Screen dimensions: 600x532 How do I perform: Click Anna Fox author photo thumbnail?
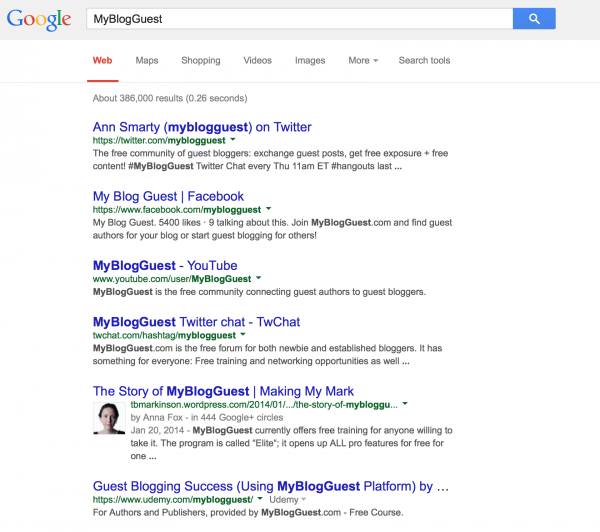(x=109, y=418)
